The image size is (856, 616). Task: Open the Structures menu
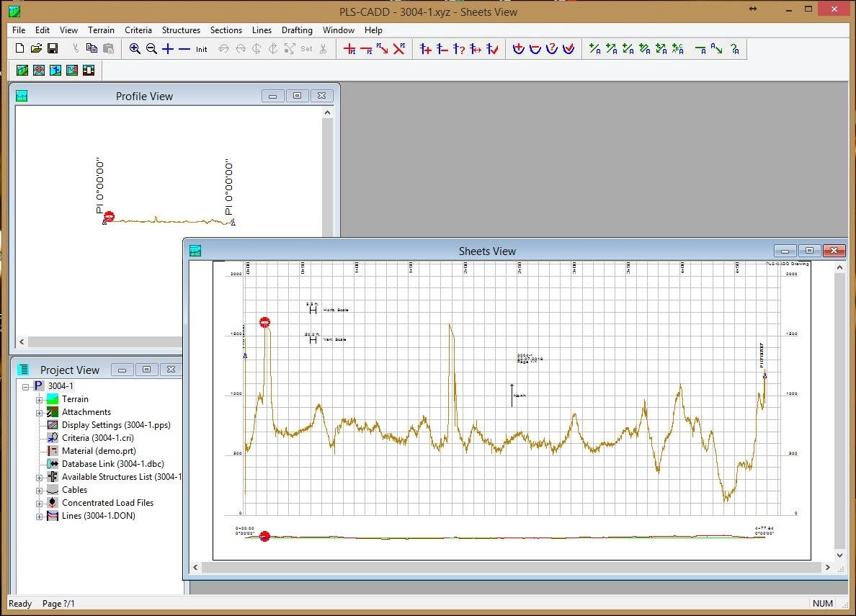tap(181, 30)
